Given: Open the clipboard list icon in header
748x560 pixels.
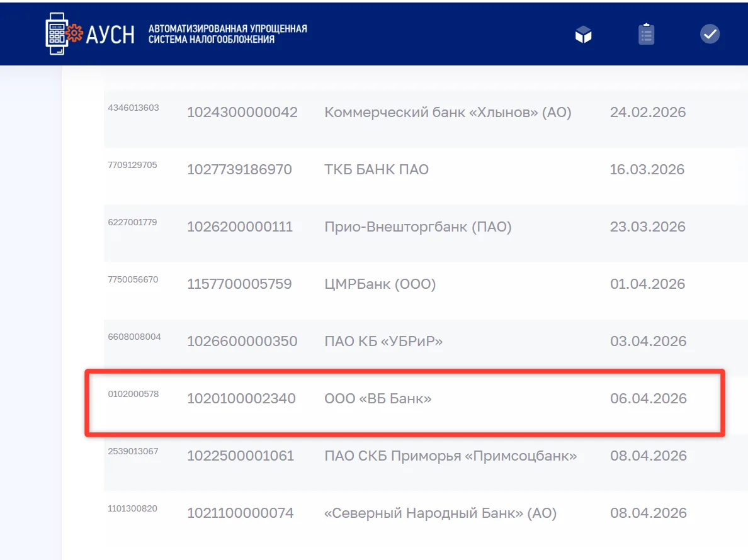Looking at the screenshot, I should [x=646, y=34].
